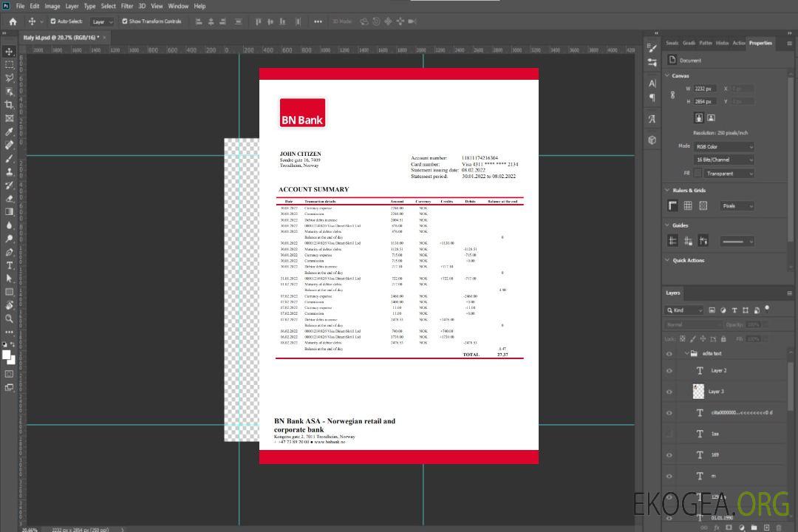
Task: Select the Horizontal Type tool
Action: tap(10, 265)
